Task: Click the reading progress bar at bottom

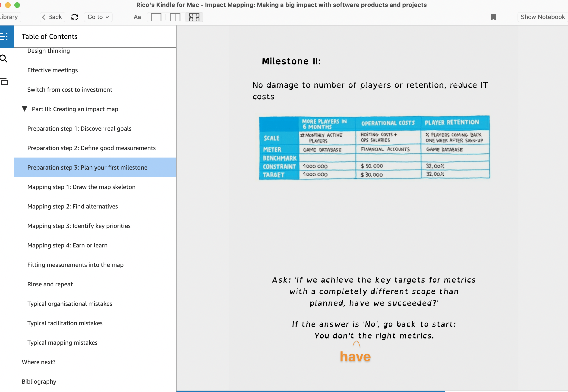Action: tap(310, 391)
